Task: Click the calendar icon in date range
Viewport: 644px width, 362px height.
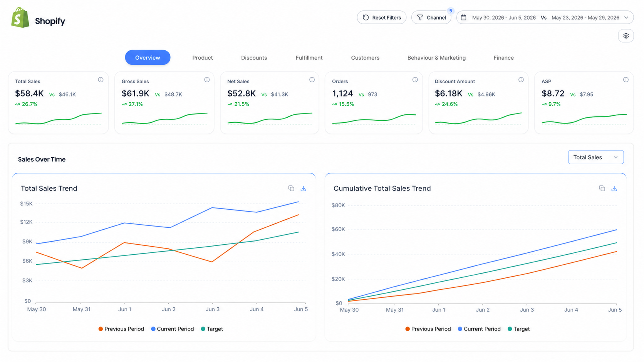Action: (x=464, y=18)
